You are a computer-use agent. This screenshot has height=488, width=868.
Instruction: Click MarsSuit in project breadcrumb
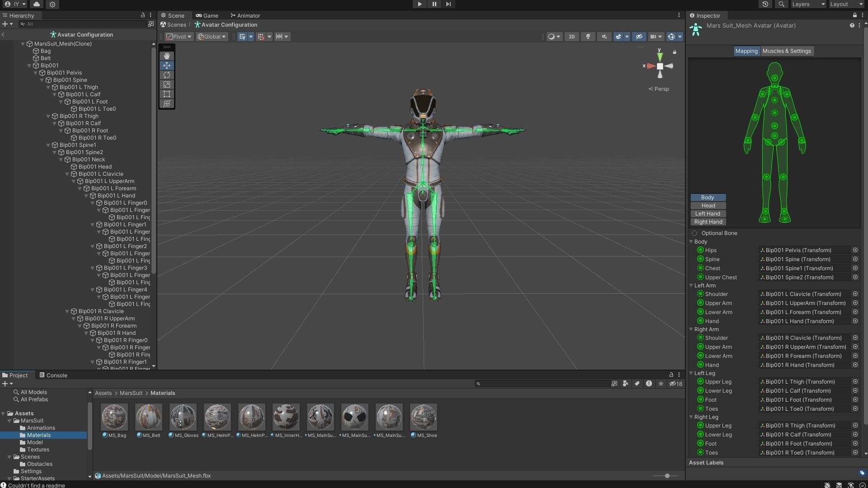(x=131, y=393)
